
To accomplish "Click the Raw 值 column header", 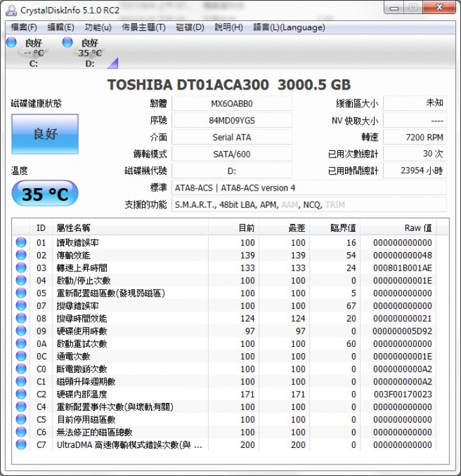I will (398, 228).
